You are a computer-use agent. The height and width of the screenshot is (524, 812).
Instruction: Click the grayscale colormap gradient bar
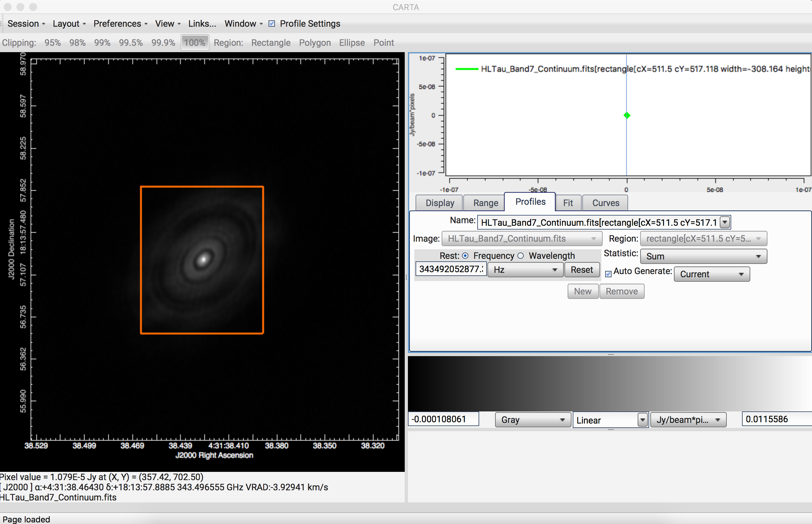pyautogui.click(x=609, y=384)
